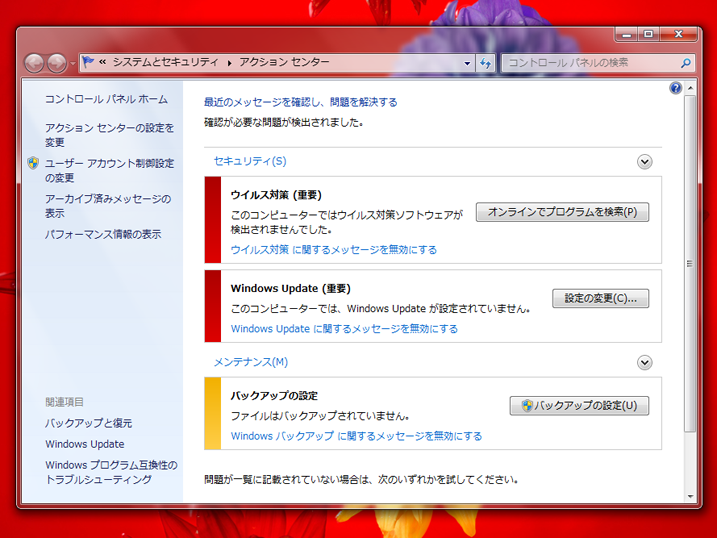Click the magnifier search icon
The image size is (717, 538).
point(685,63)
